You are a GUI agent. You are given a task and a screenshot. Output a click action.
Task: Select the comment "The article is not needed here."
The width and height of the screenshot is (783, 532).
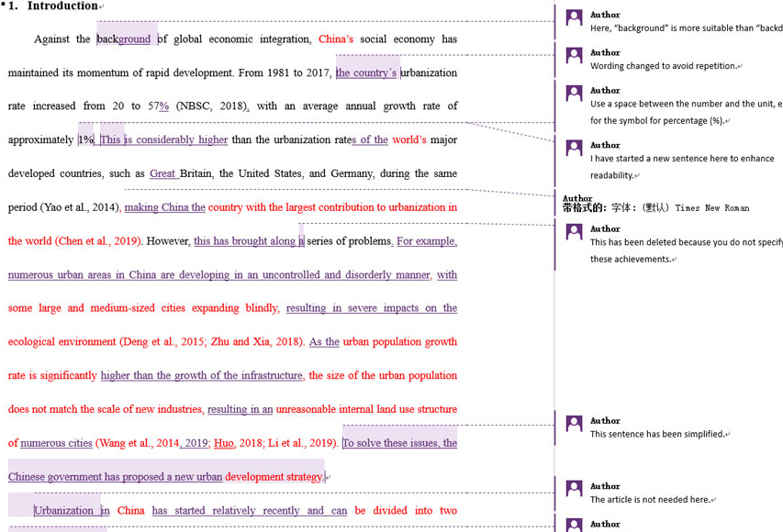pyautogui.click(x=651, y=500)
